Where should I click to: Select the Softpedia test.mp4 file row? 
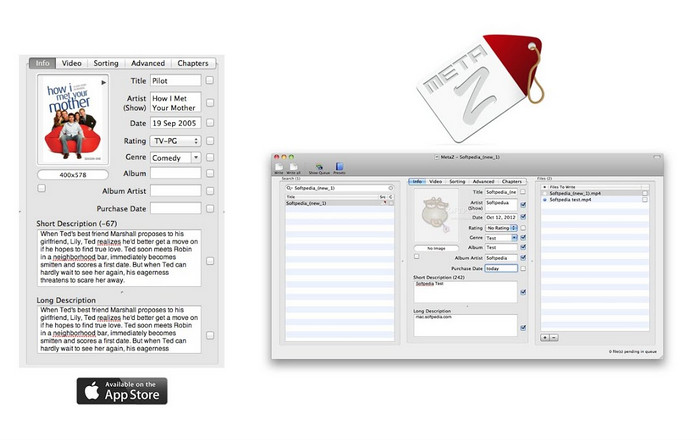(x=594, y=200)
